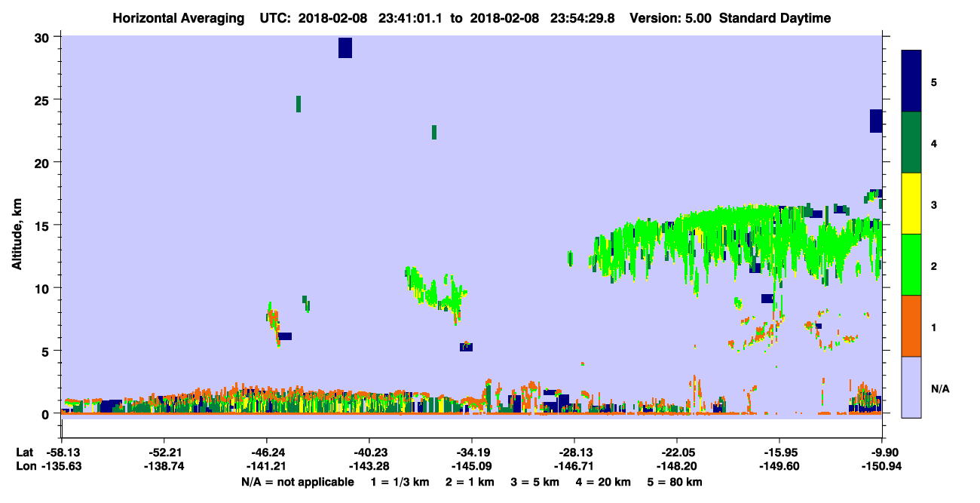Click the latitude value -52.21

164,452
